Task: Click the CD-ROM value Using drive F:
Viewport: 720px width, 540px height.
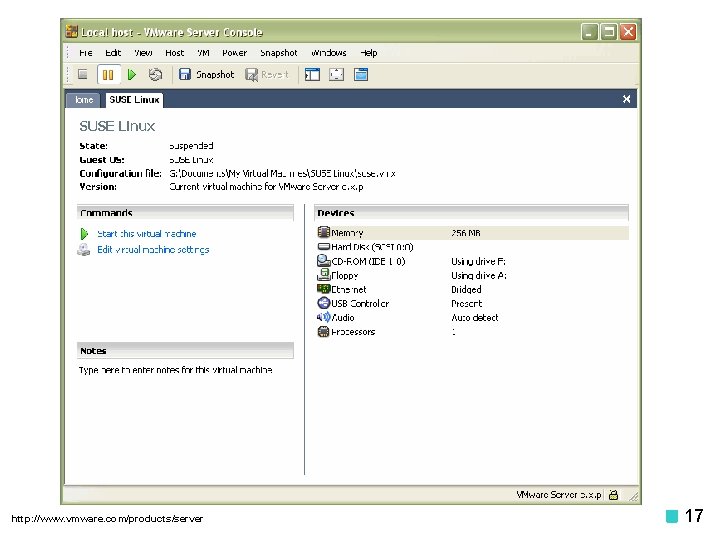Action: [x=478, y=261]
